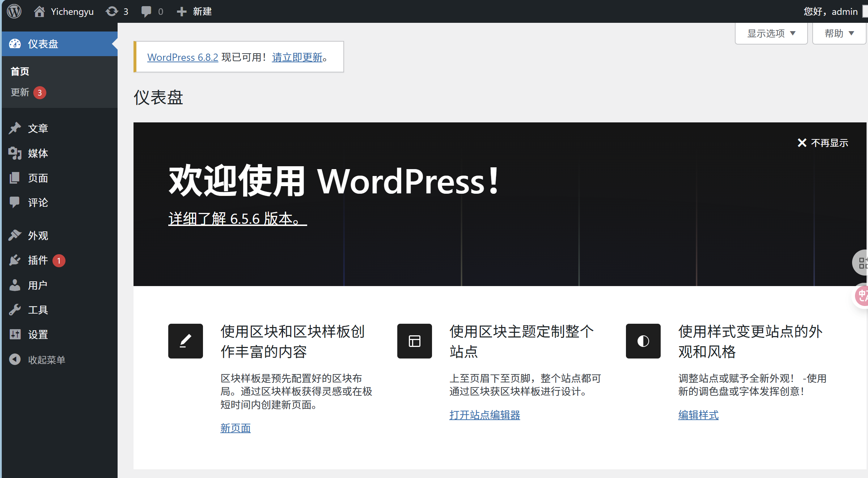Image resolution: width=868 pixels, height=478 pixels.
Task: Click the red badge 1 next to 插件
Action: pos(59,260)
